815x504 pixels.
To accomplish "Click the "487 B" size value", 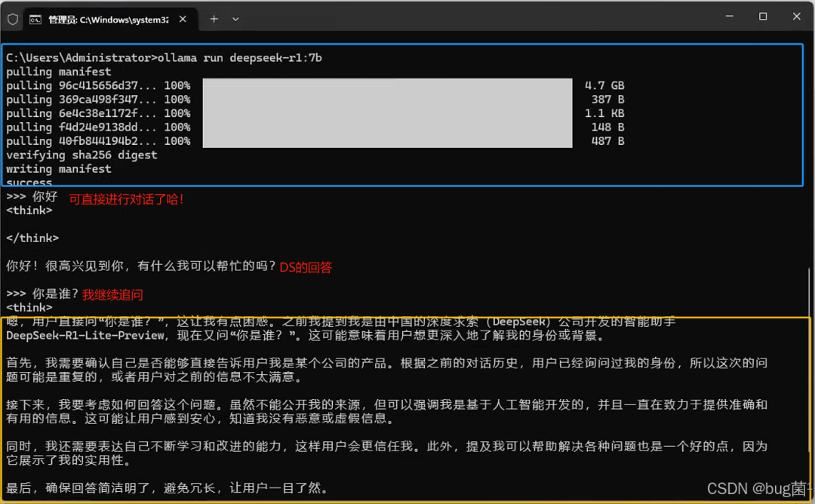I will point(607,141).
